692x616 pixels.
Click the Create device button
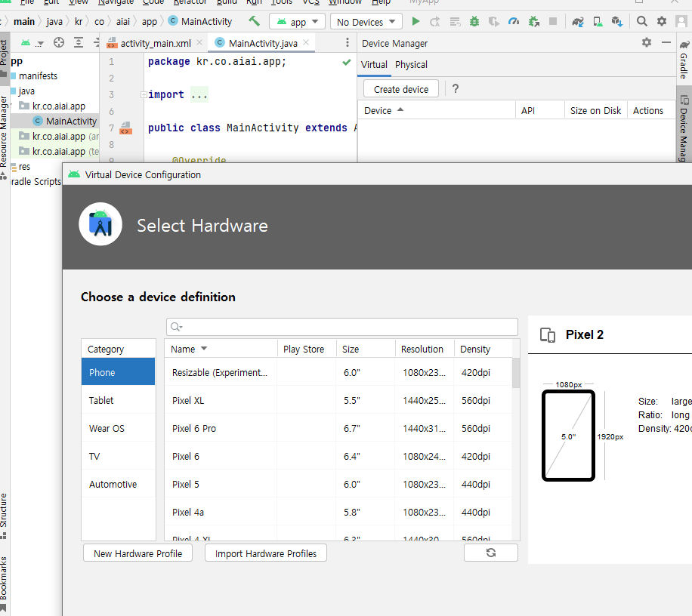click(400, 89)
